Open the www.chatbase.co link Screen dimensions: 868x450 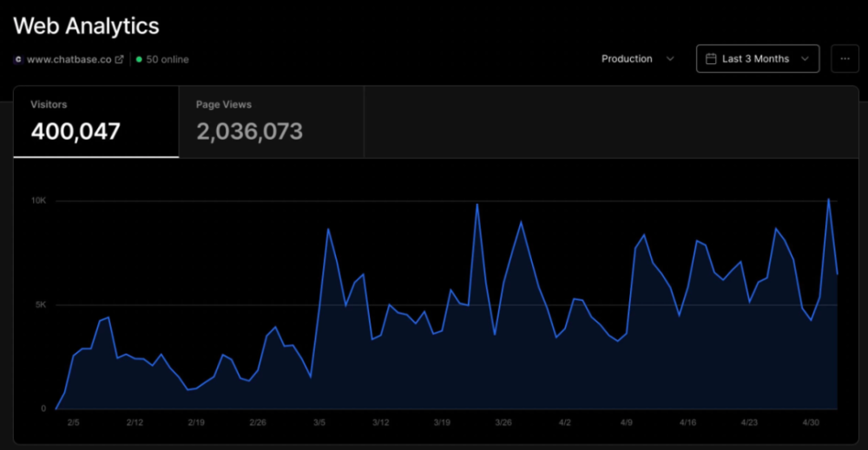coord(70,60)
